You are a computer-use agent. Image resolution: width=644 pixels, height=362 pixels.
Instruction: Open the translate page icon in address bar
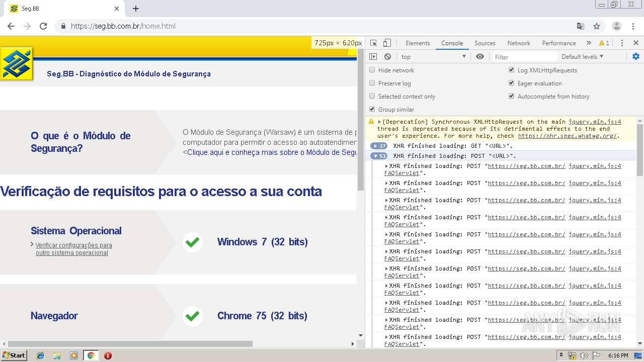coord(581,26)
